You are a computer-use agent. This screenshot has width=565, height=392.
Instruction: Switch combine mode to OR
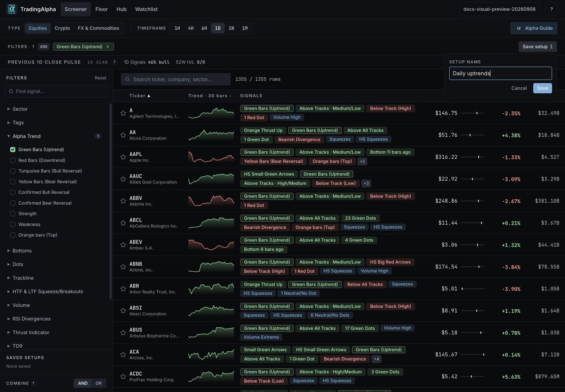98,383
